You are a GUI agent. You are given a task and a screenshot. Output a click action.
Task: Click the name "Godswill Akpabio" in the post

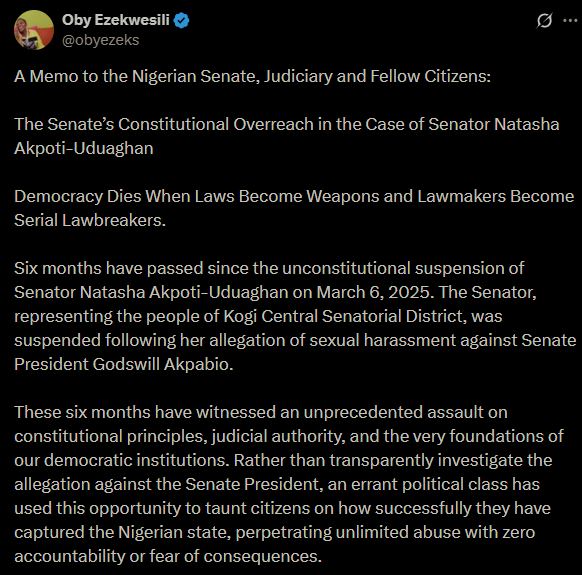[163, 365]
